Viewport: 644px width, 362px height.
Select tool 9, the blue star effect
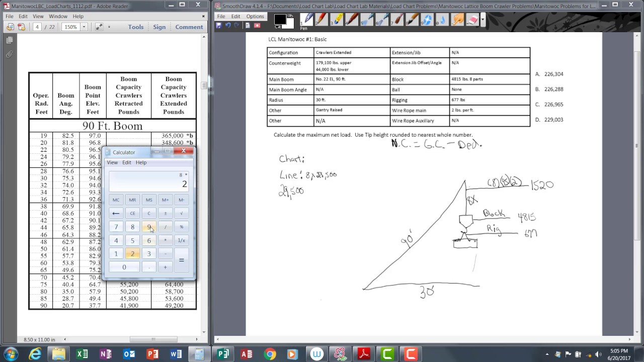[428, 20]
